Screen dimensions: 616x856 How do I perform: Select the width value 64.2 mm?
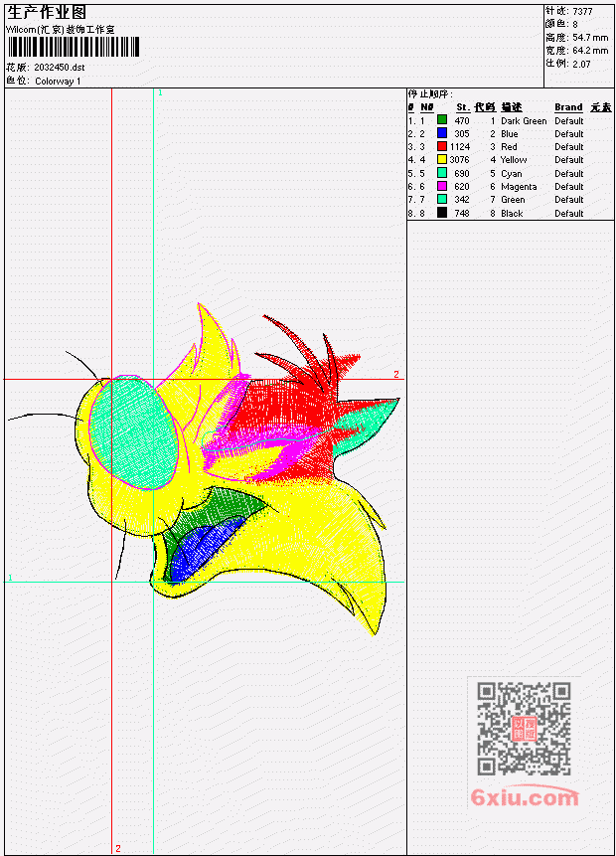[x=590, y=51]
